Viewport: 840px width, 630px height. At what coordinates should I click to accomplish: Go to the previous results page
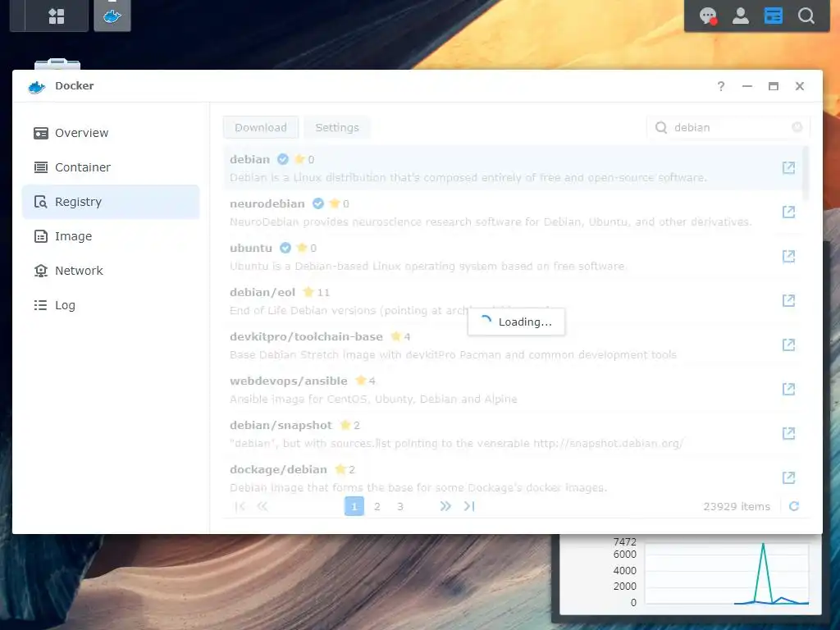pyautogui.click(x=262, y=506)
